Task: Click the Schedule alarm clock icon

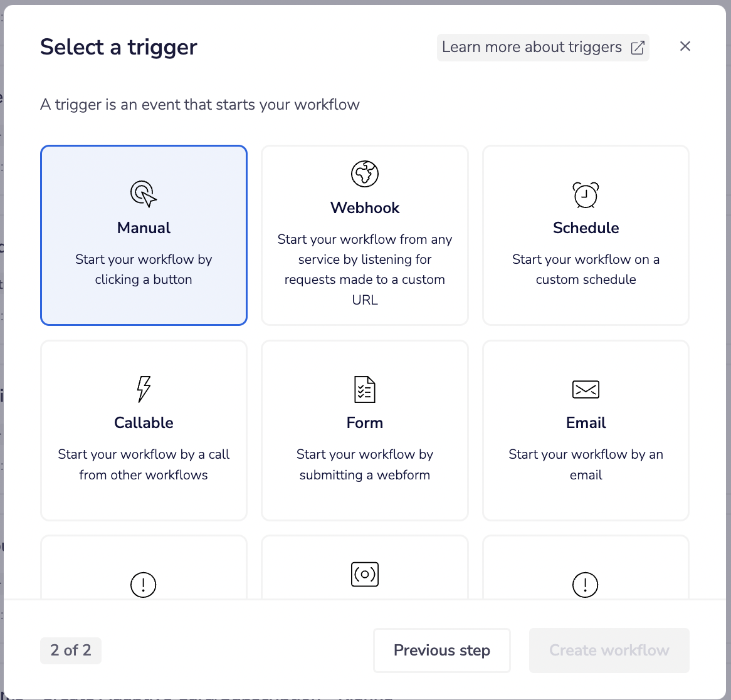Action: click(586, 195)
